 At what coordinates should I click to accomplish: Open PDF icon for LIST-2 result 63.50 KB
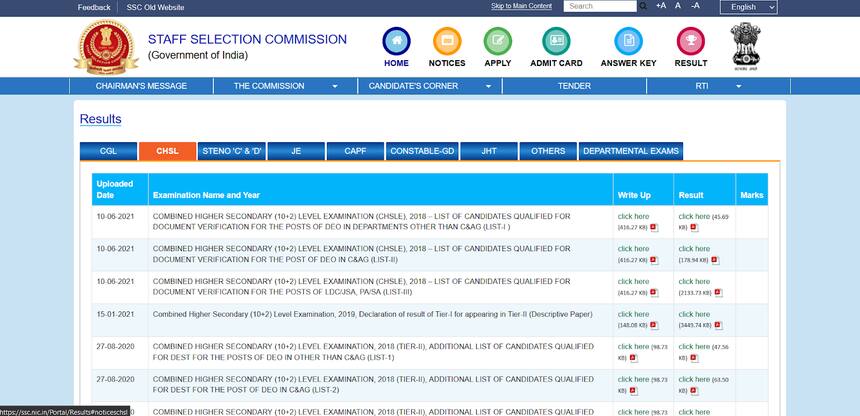click(694, 391)
